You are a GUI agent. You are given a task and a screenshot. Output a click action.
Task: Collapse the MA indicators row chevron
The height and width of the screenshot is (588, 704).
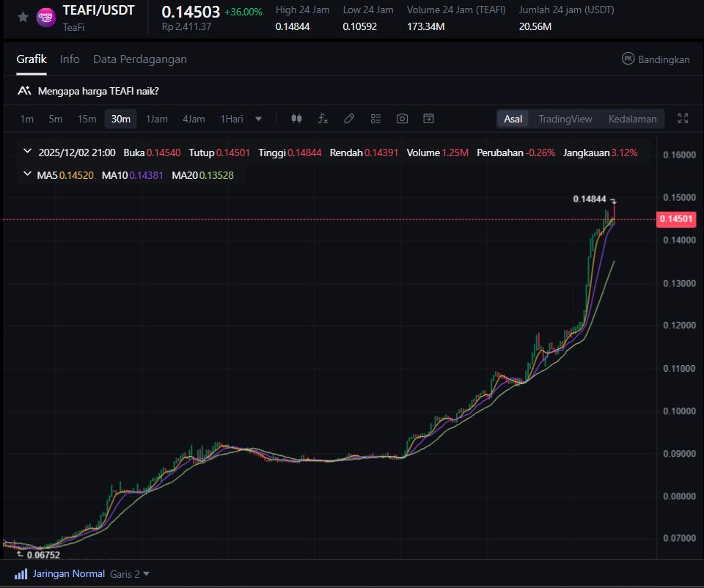[28, 174]
